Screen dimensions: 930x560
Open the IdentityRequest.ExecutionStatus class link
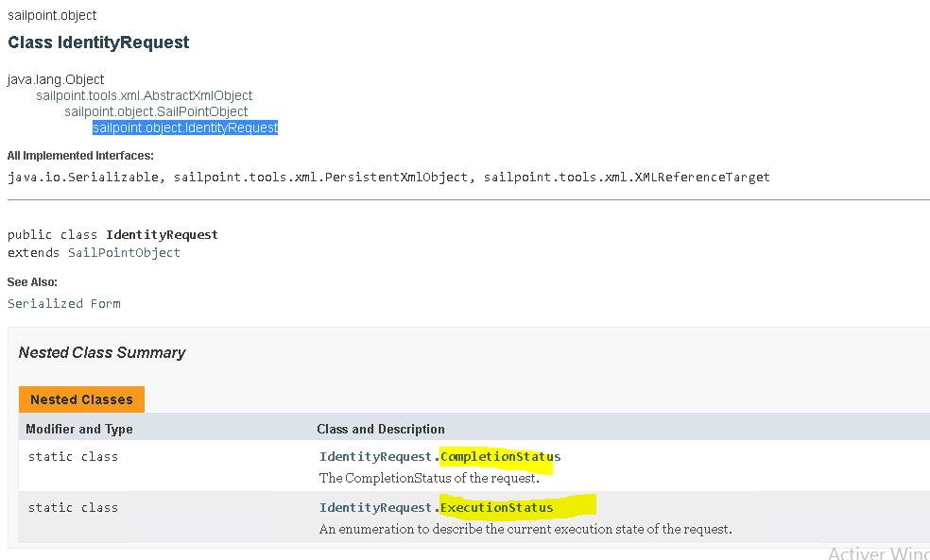(436, 508)
